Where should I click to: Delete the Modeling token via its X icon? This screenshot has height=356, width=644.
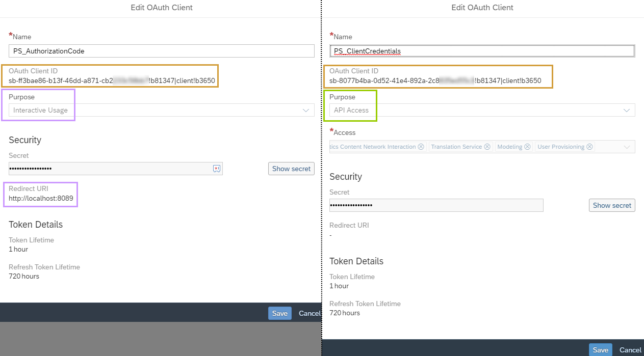527,147
